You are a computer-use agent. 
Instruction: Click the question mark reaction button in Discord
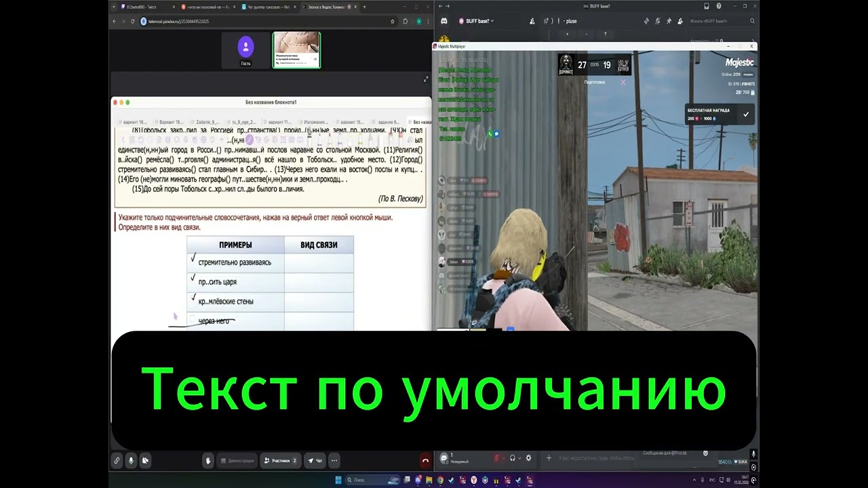pyautogui.click(x=605, y=34)
